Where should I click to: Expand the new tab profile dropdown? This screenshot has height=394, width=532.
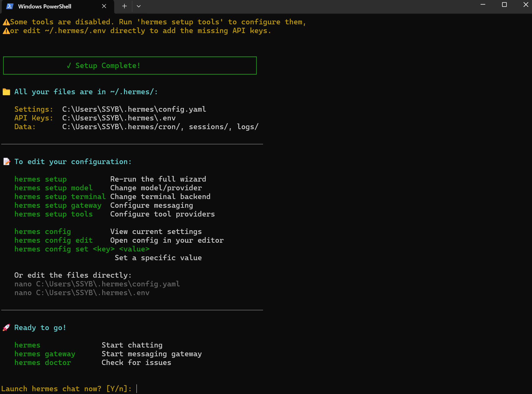139,6
